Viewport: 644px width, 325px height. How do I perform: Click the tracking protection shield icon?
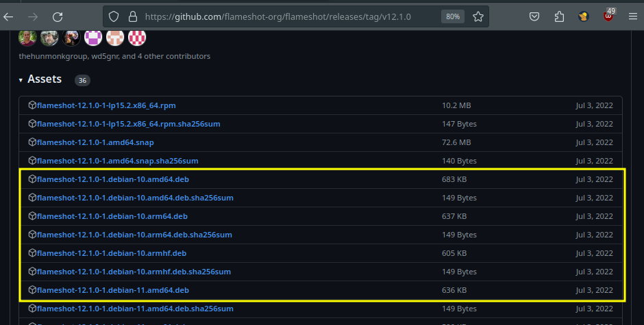point(114,16)
